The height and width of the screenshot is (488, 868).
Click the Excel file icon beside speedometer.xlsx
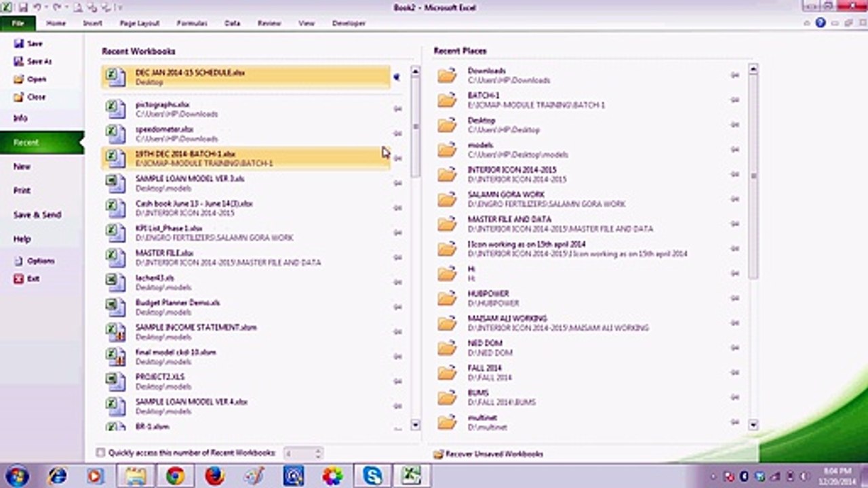click(116, 134)
